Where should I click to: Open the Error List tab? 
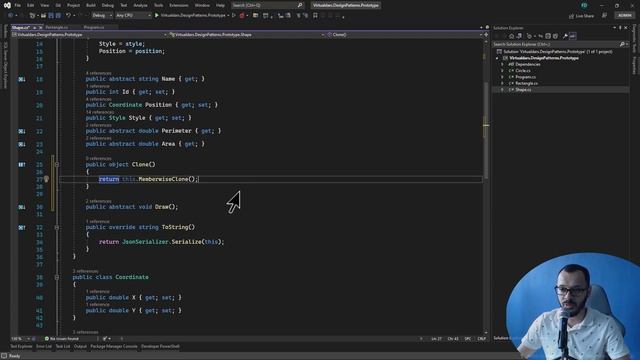tap(44, 347)
